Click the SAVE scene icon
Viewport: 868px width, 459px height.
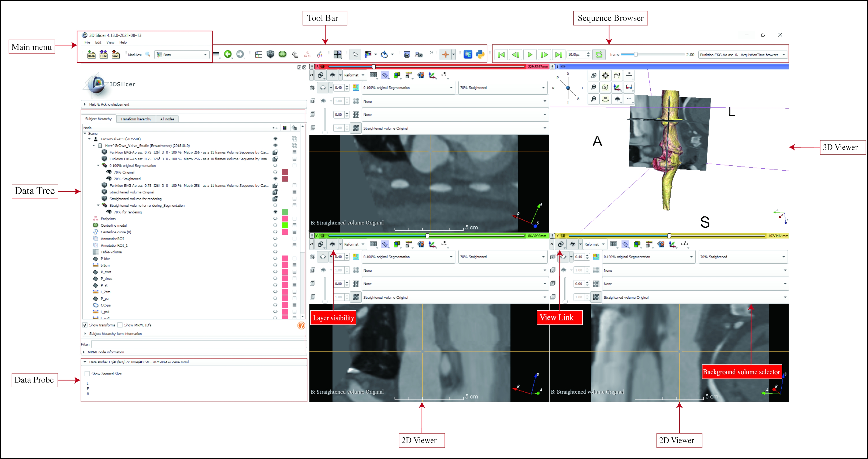pyautogui.click(x=115, y=54)
